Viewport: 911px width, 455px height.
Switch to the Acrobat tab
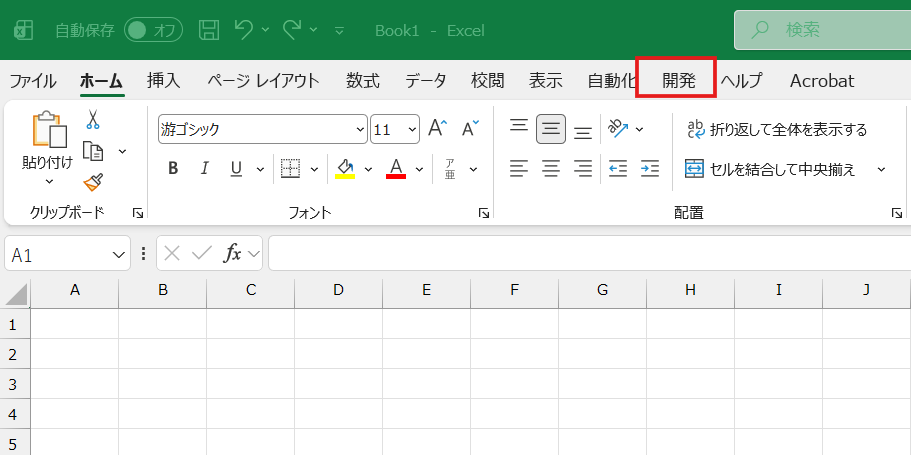point(822,81)
